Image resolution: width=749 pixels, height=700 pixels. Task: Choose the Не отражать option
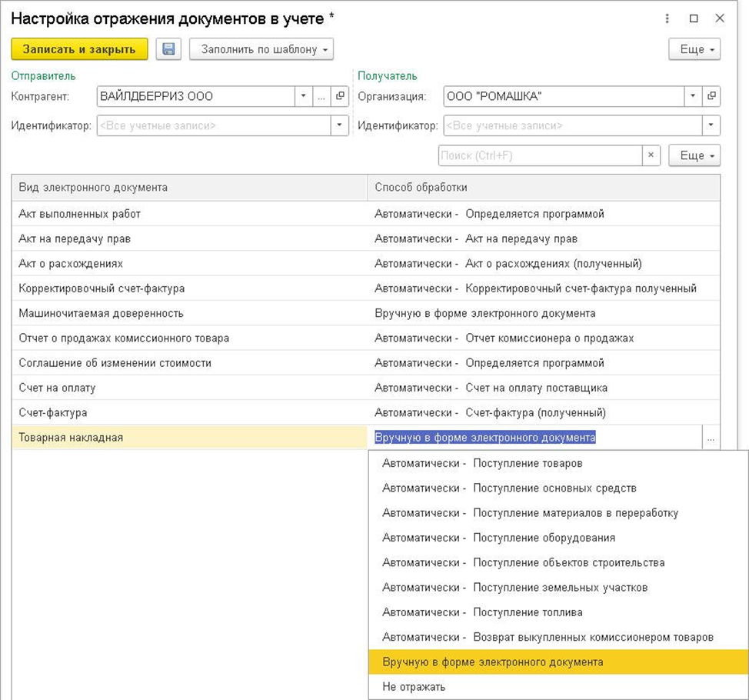coord(414,686)
